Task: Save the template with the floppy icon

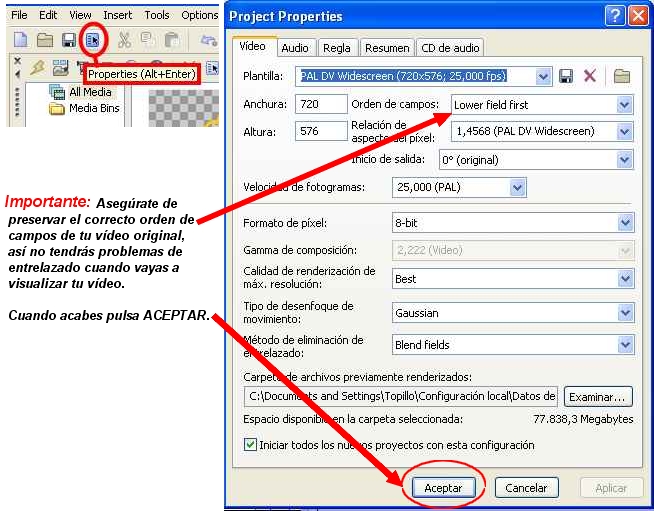Action: pos(566,76)
